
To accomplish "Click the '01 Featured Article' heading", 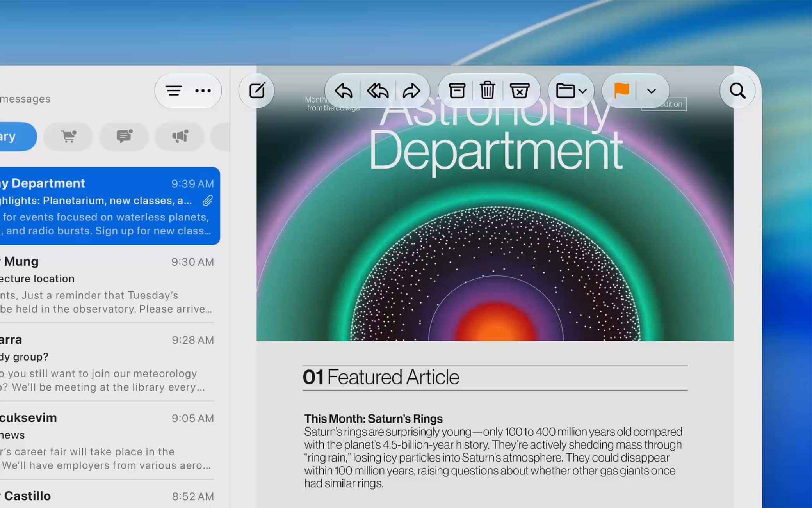I will (381, 377).
